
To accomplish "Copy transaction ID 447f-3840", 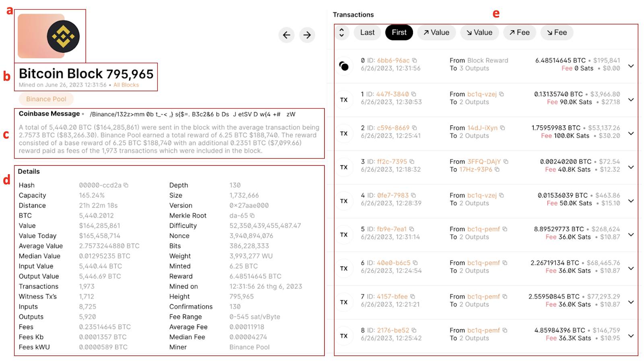I will (x=414, y=94).
